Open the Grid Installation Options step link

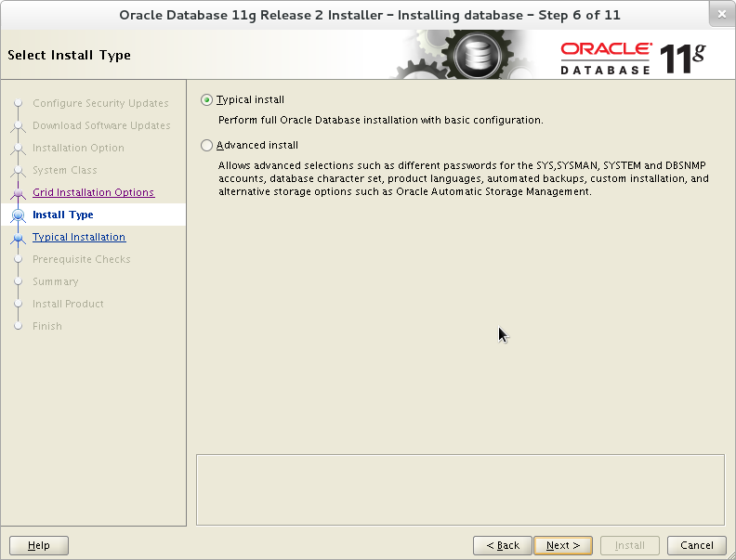[94, 192]
